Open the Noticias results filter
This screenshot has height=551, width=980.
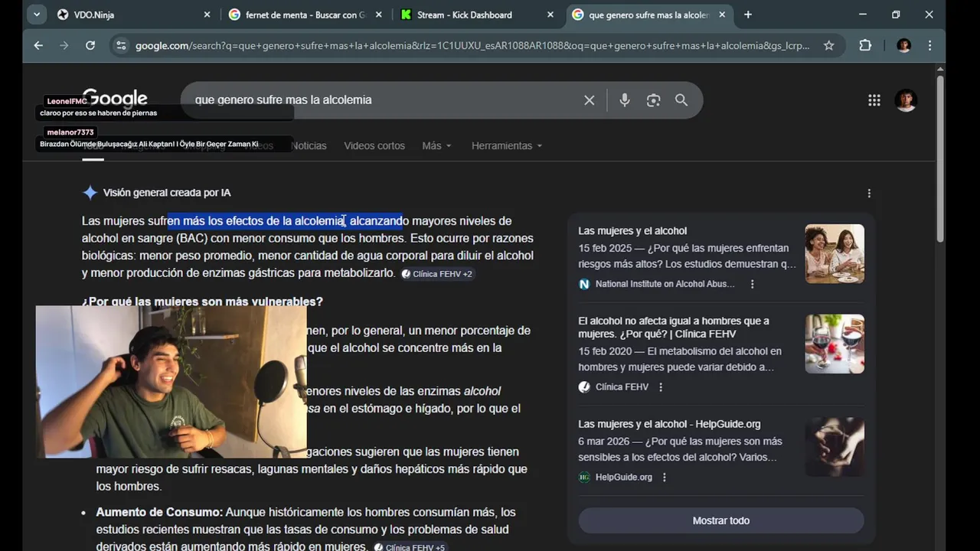pyautogui.click(x=309, y=145)
